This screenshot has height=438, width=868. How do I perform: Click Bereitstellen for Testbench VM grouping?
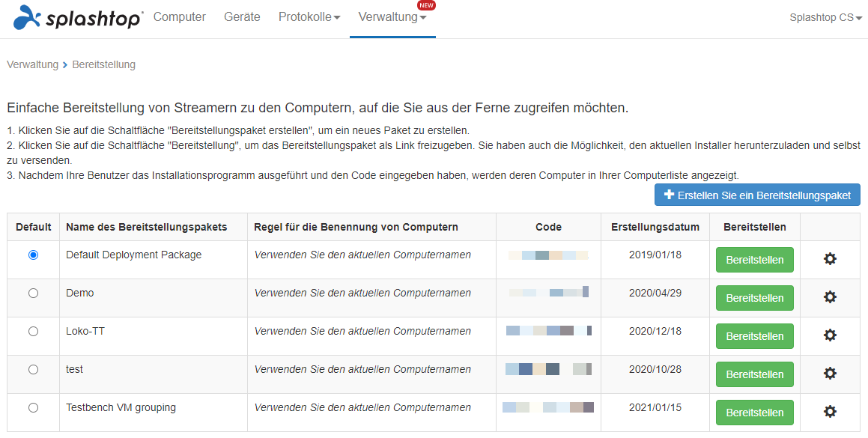coord(754,413)
